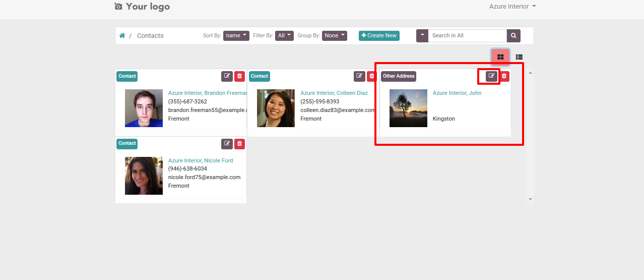Switch to kanban grid view

500,57
